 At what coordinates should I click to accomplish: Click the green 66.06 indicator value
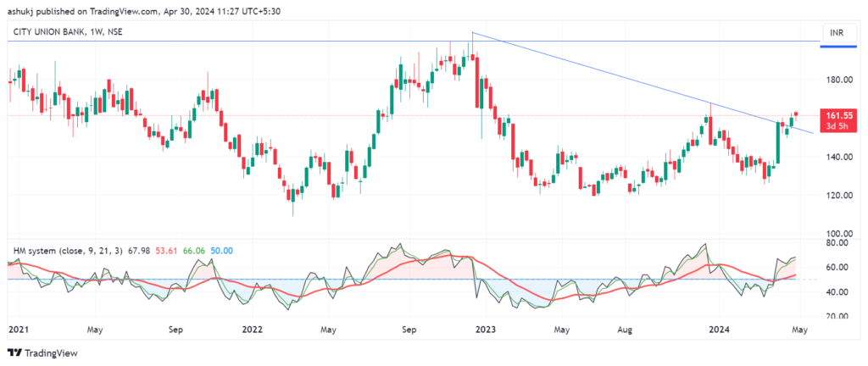tap(194, 251)
